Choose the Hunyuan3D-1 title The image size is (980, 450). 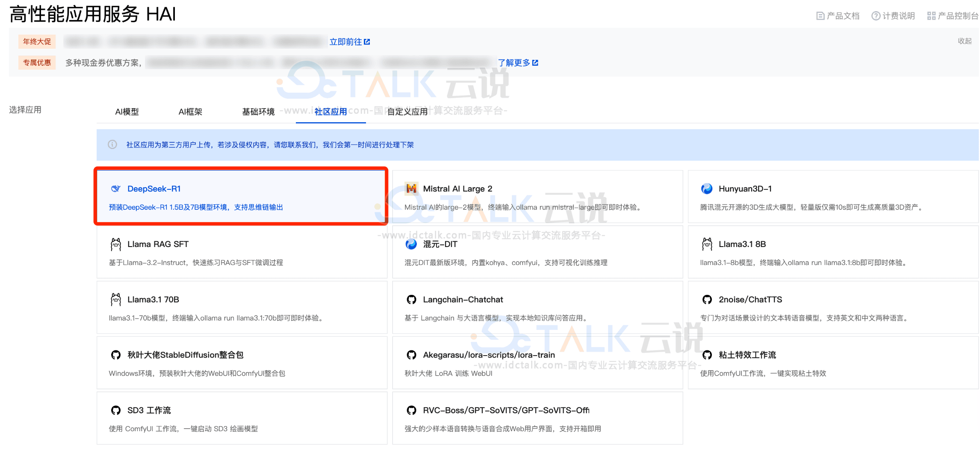coord(745,188)
